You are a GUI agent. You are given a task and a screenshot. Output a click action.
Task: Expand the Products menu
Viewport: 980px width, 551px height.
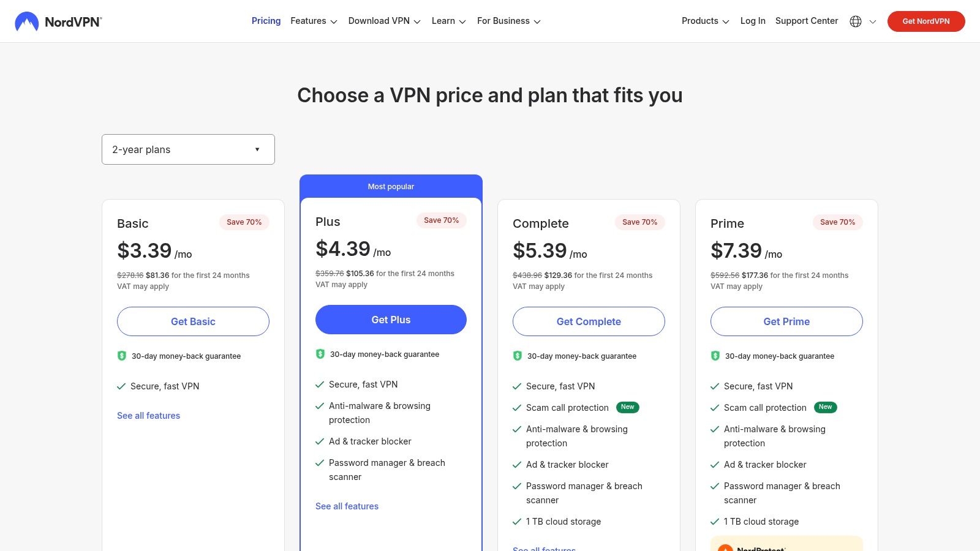pyautogui.click(x=704, y=21)
